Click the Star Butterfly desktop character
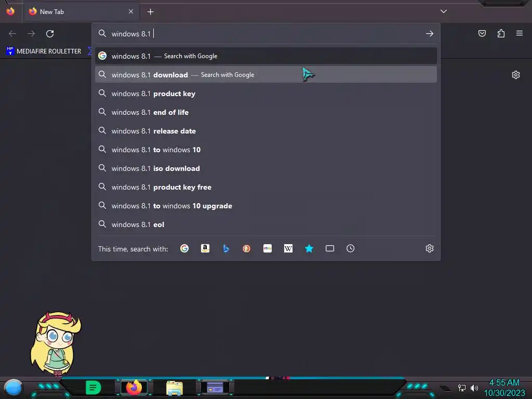532x399 pixels. pyautogui.click(x=56, y=343)
